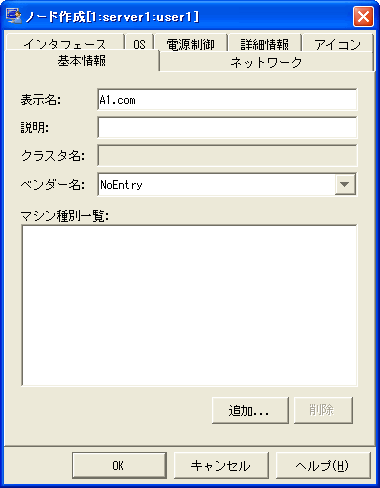
Task: Open the ネットワーク tab
Action: click(266, 62)
